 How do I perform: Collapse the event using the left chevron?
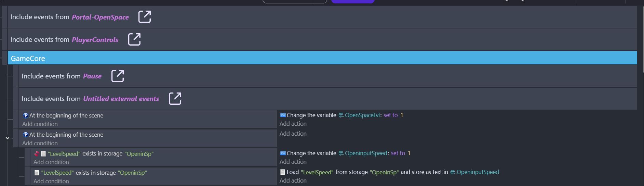click(x=7, y=138)
